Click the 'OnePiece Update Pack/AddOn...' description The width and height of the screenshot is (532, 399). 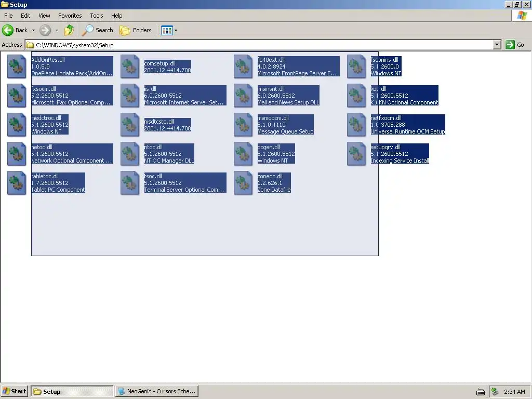coord(72,73)
